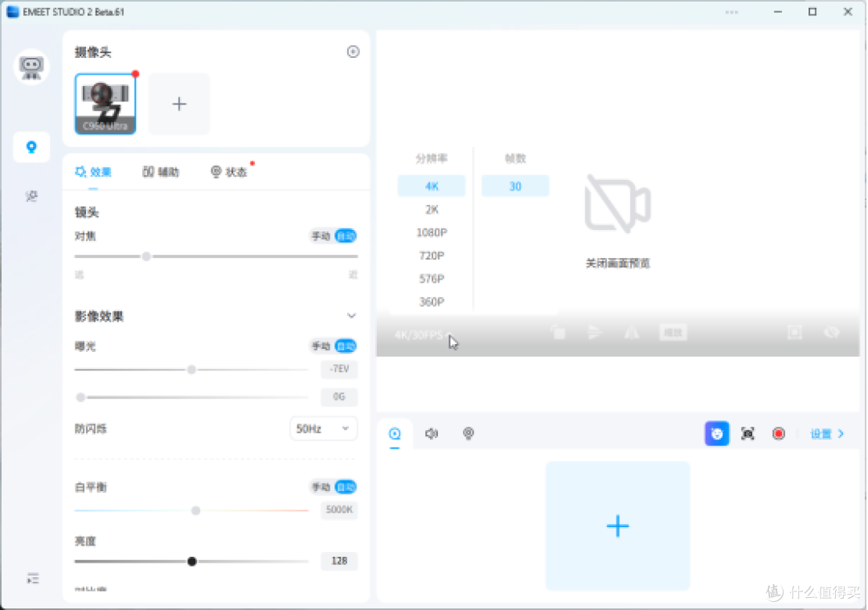Toggle the preview eye-slash visibility icon
This screenshot has height=610, width=868.
click(x=832, y=333)
